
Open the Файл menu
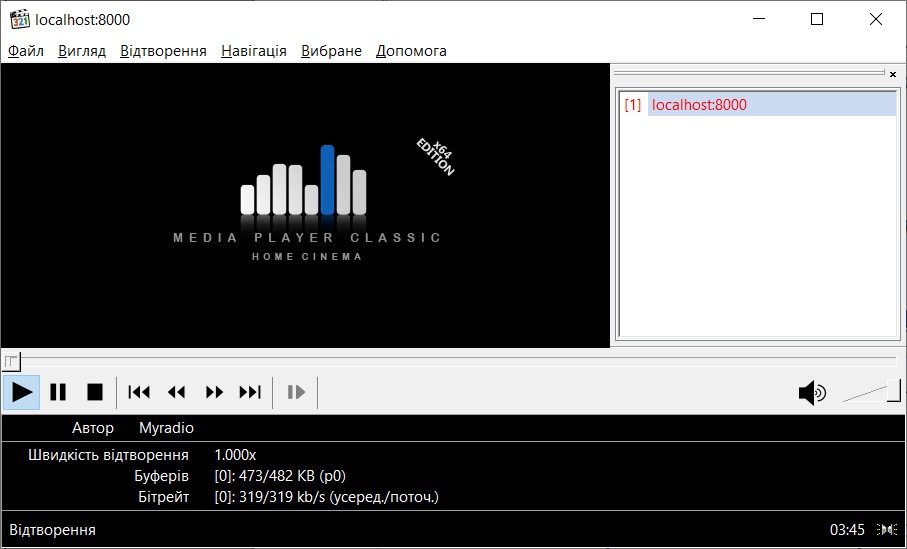coord(26,51)
